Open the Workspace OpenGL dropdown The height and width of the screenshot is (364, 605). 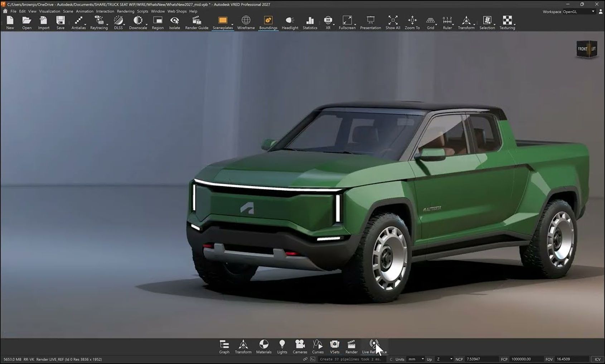(x=579, y=11)
